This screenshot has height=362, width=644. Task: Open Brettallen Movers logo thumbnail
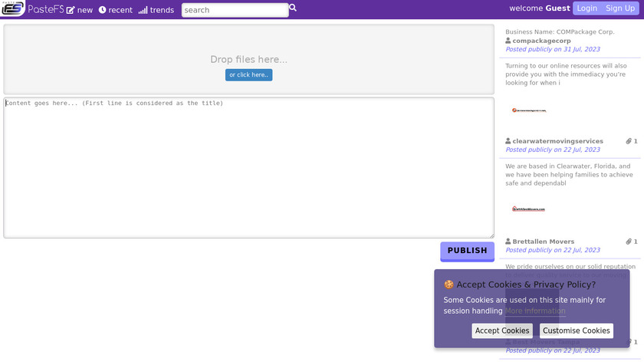528,209
